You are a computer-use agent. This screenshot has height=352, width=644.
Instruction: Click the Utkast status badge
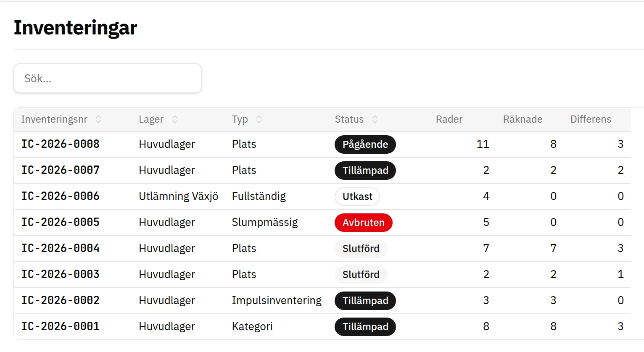[357, 197]
